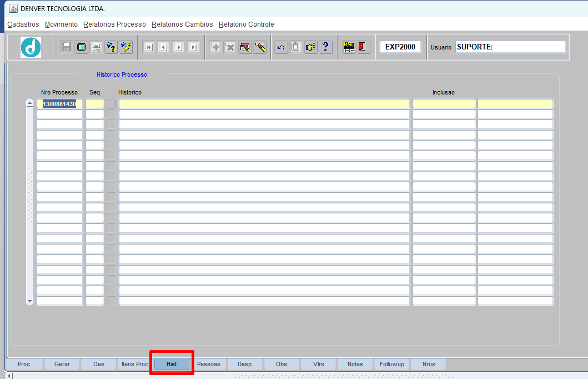Click the first row Historico field
The height and width of the screenshot is (379, 588).
click(264, 104)
